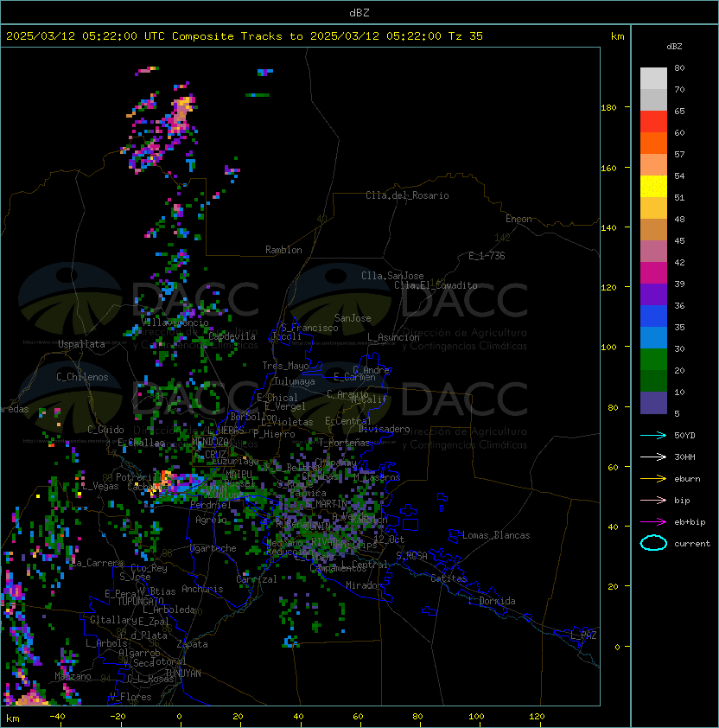
Task: Click the 140 km tick on vertical axis
Action: [608, 228]
